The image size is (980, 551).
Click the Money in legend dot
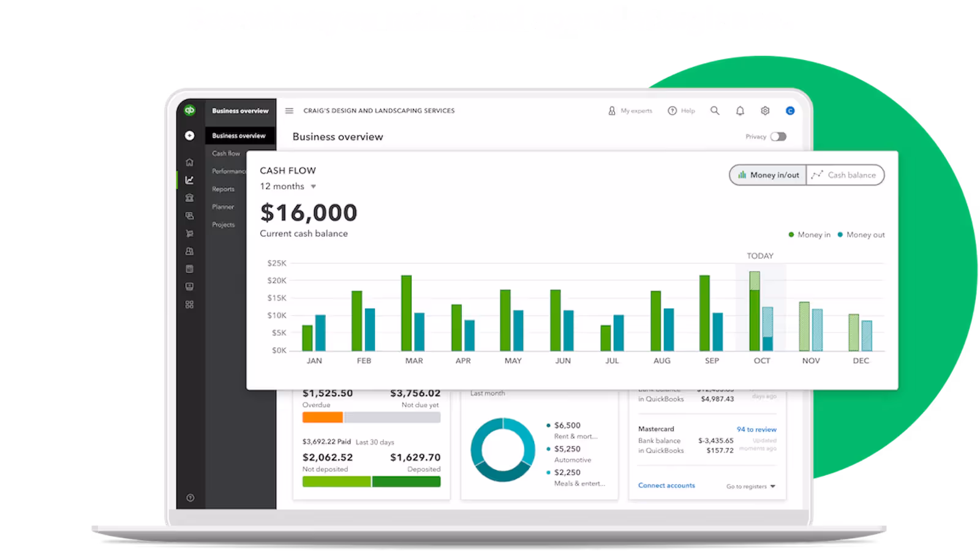tap(791, 234)
